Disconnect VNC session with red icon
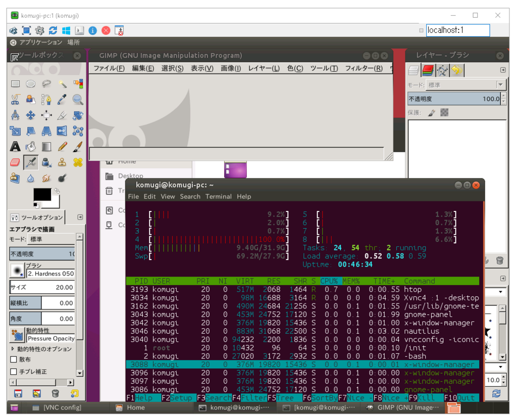This screenshot has width=517, height=420. pyautogui.click(x=106, y=30)
